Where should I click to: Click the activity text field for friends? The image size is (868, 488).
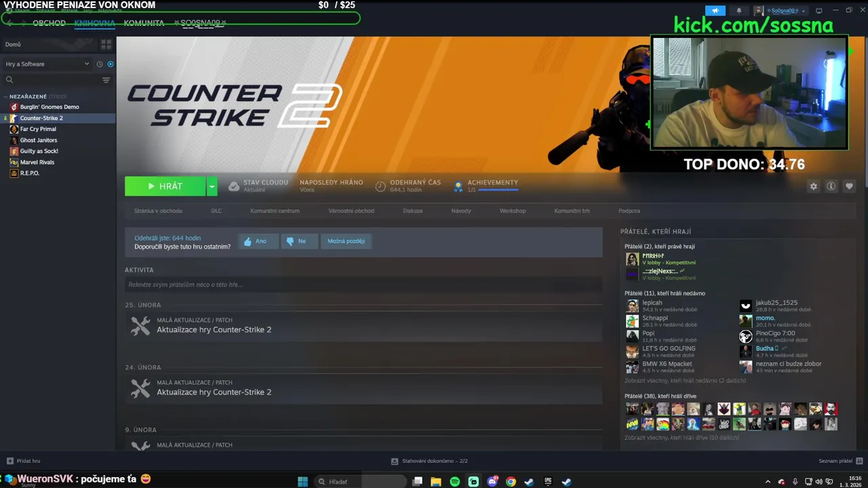click(363, 285)
